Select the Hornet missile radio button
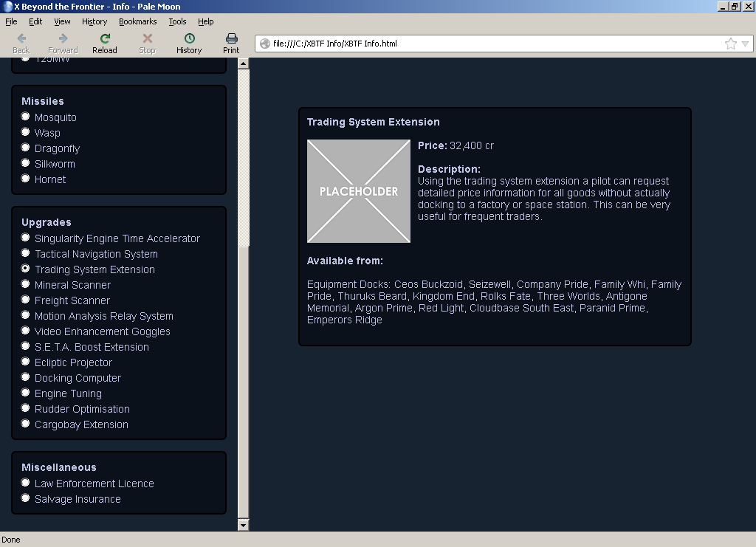The image size is (756, 547). [26, 178]
